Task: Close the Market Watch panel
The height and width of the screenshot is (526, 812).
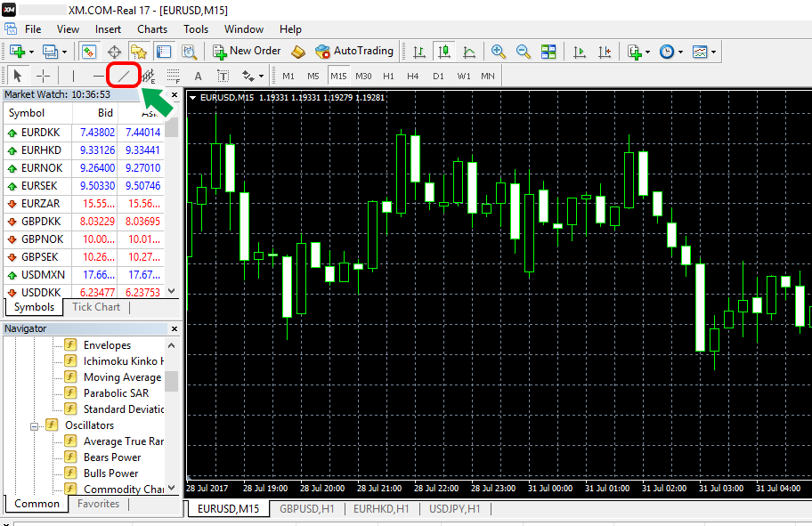Action: point(175,94)
